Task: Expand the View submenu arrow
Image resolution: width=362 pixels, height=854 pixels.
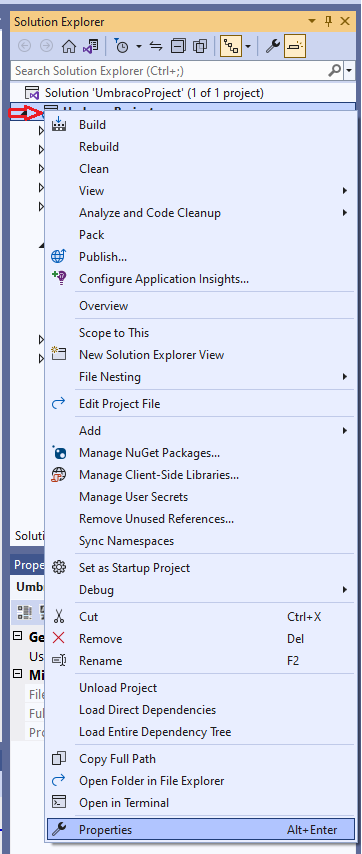Action: coord(345,191)
